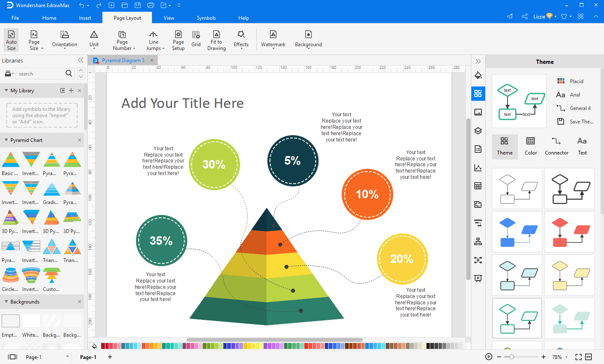The height and width of the screenshot is (364, 604).
Task: Open the Symbols tab
Action: click(206, 18)
